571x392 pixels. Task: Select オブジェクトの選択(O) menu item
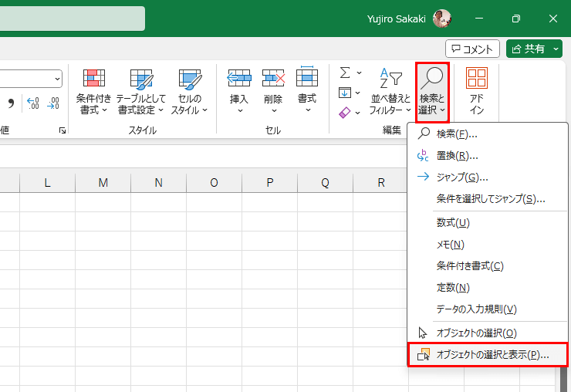488,333
